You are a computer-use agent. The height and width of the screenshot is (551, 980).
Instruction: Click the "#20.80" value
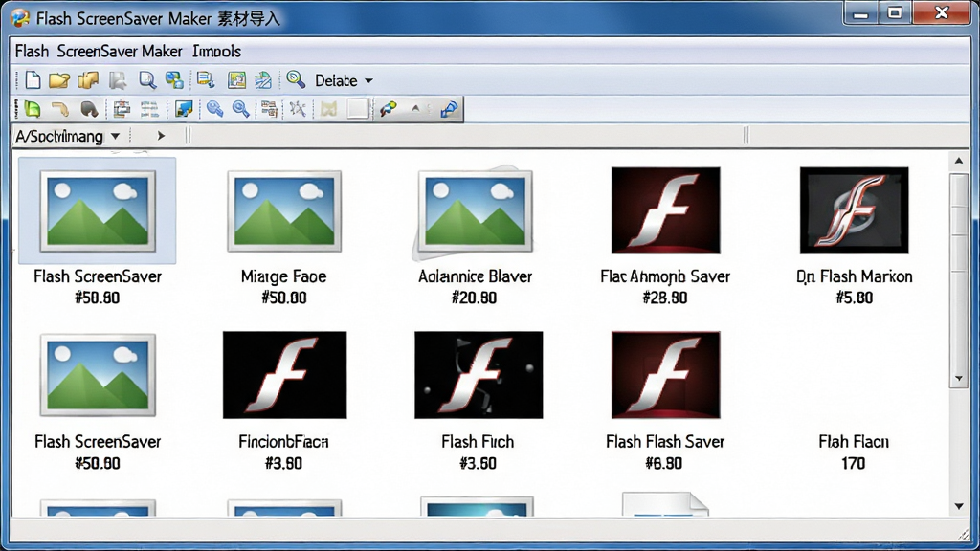pyautogui.click(x=474, y=298)
